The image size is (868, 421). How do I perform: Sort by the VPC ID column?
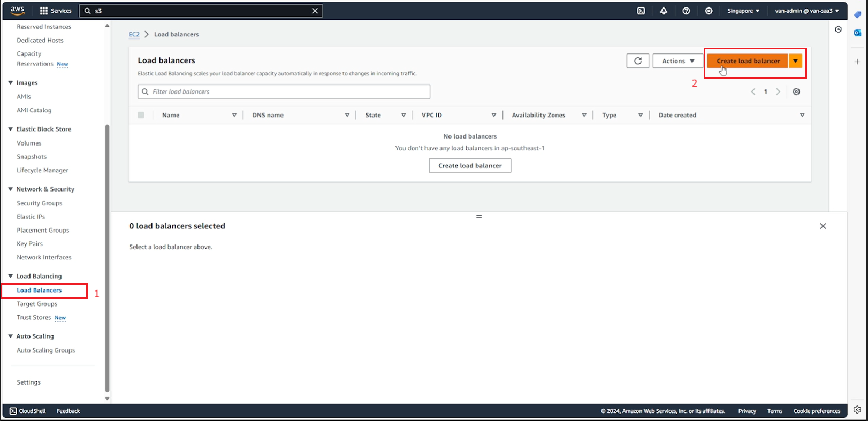493,115
